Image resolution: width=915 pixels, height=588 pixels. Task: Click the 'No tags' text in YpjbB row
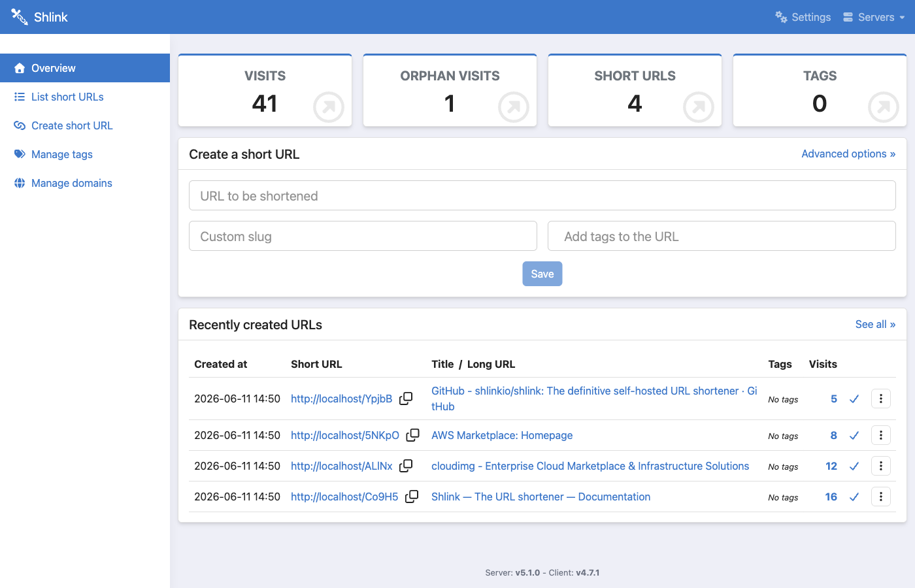[783, 399]
